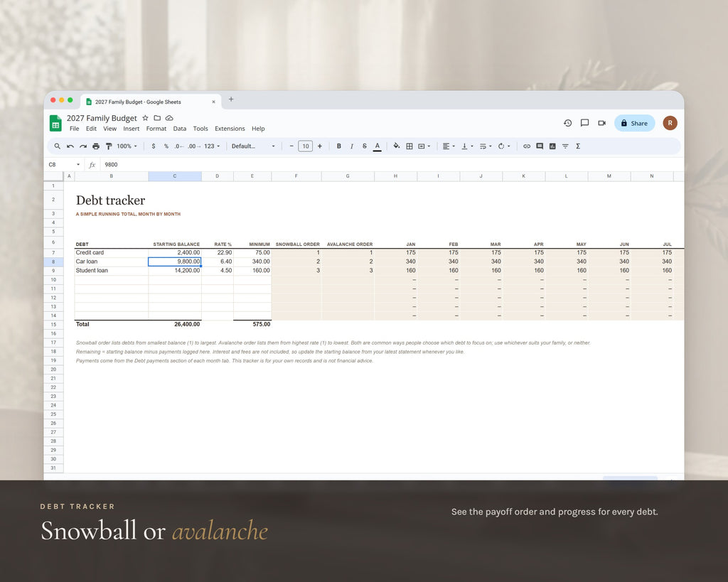Open a new browser tab with plus
Image resolution: width=728 pixels, height=582 pixels.
[x=231, y=99]
